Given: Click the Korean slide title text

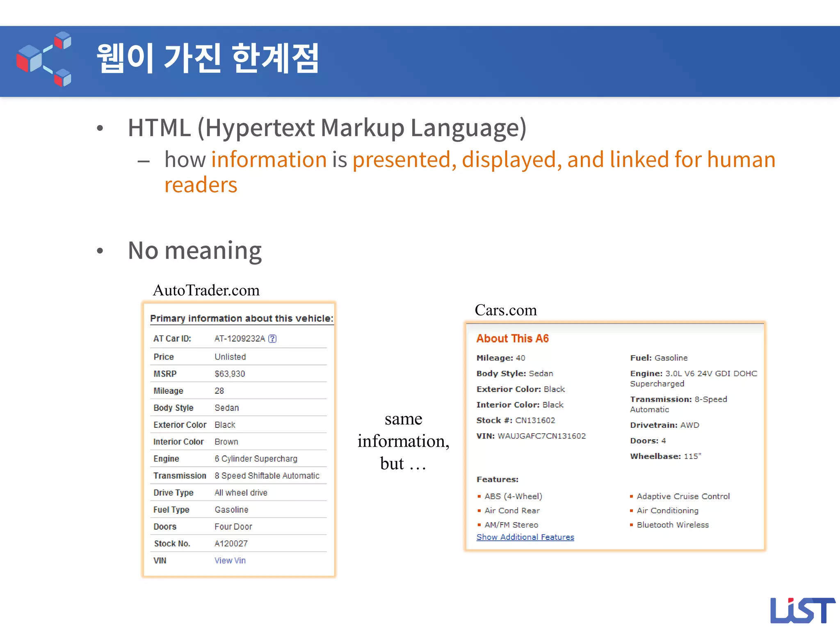Looking at the screenshot, I should point(208,59).
